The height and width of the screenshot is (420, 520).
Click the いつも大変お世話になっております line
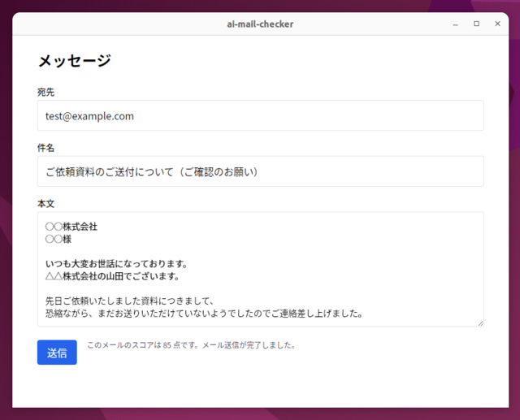click(117, 264)
